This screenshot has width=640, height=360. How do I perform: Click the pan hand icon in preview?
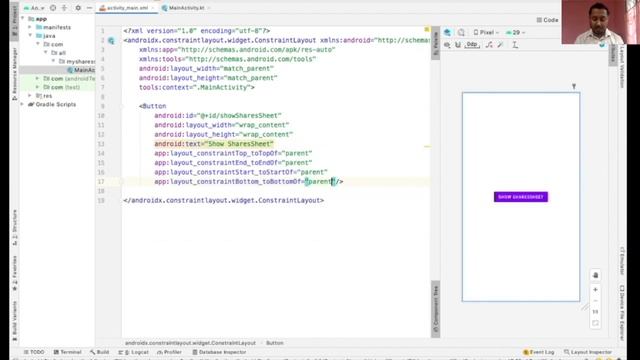tap(595, 276)
